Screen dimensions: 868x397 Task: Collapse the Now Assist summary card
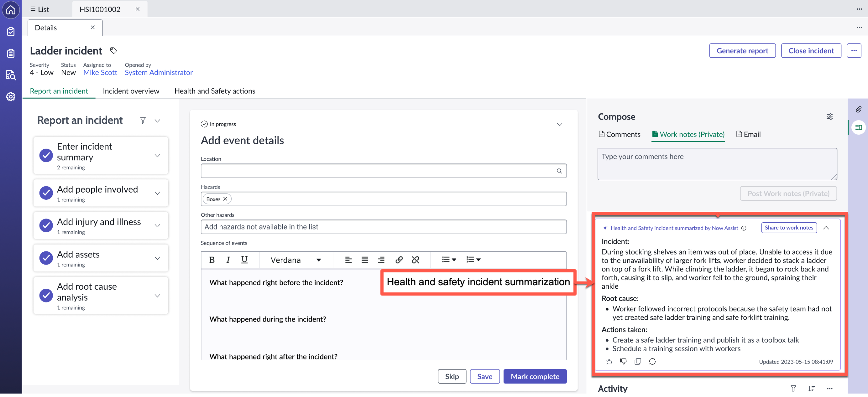826,228
